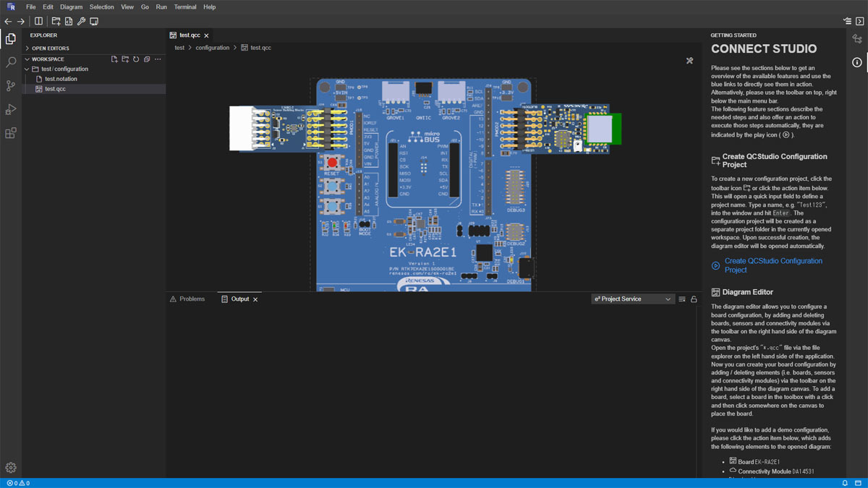The image size is (868, 488).
Task: Open the Edit menu
Action: tap(48, 7)
